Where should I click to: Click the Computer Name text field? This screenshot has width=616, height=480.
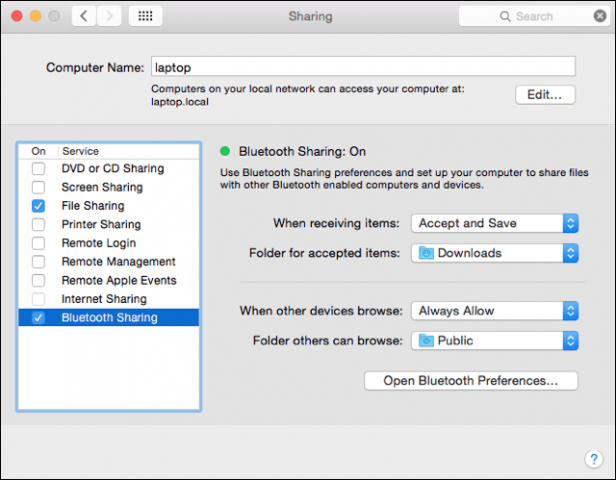tap(363, 67)
